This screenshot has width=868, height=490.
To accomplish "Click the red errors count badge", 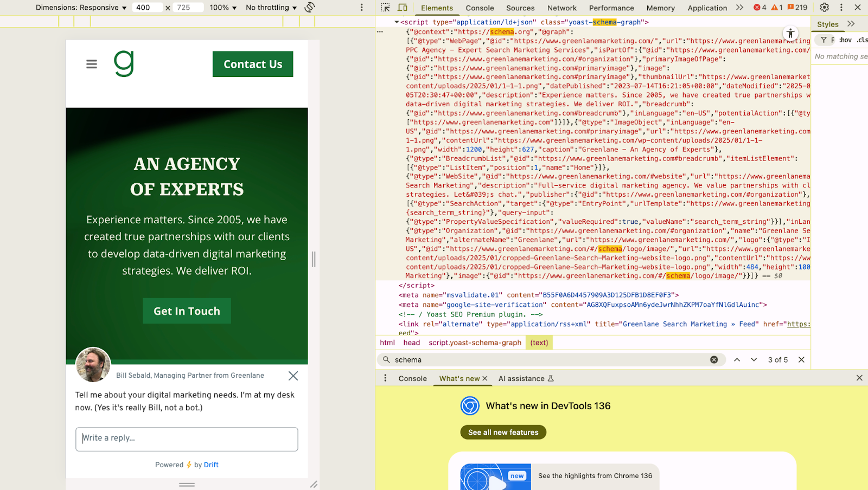I will coord(760,8).
